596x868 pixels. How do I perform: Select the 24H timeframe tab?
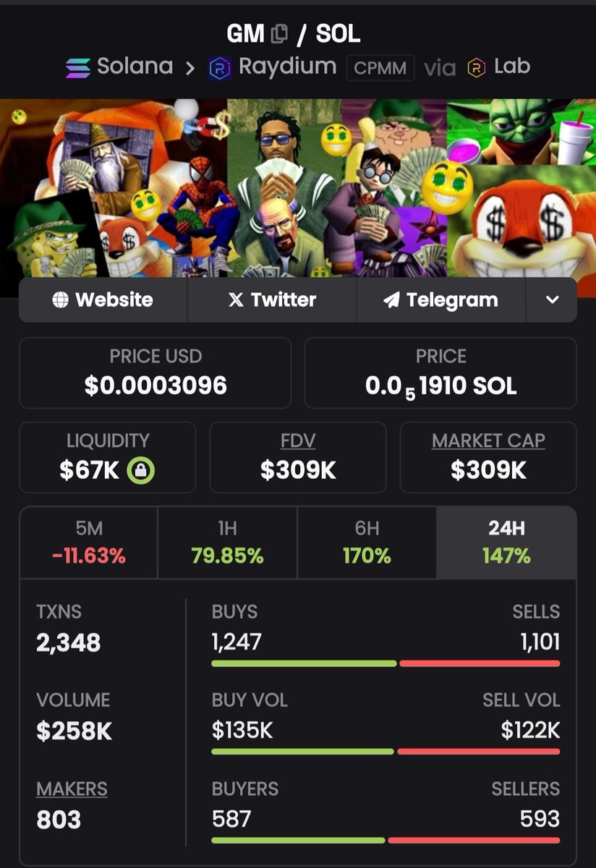[x=506, y=542]
